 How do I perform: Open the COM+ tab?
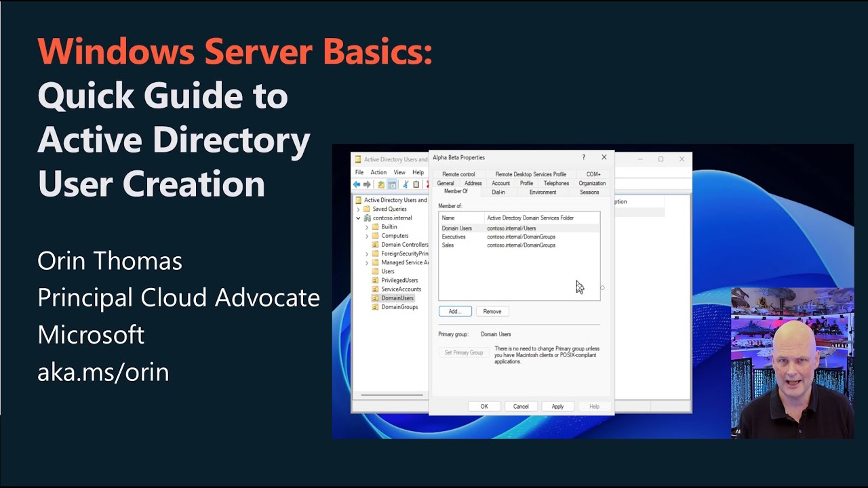(593, 174)
